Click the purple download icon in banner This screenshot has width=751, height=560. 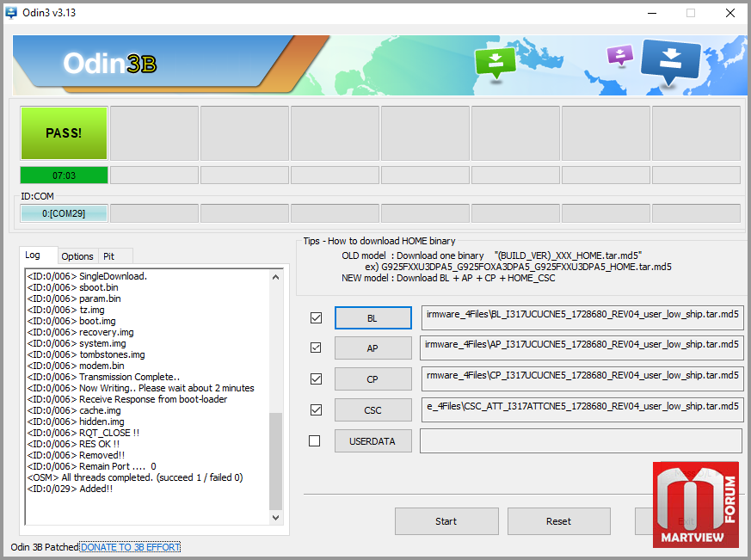pos(620,54)
